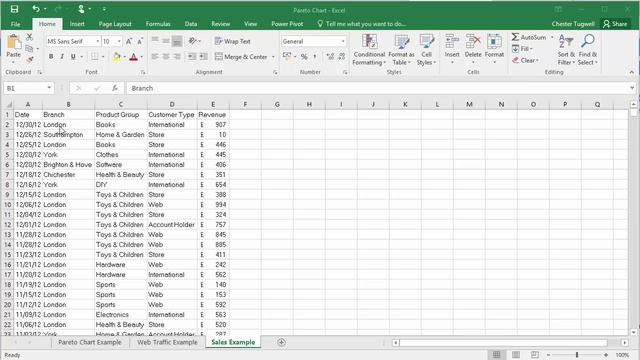Expand Merge & Center options arrow

click(x=273, y=57)
